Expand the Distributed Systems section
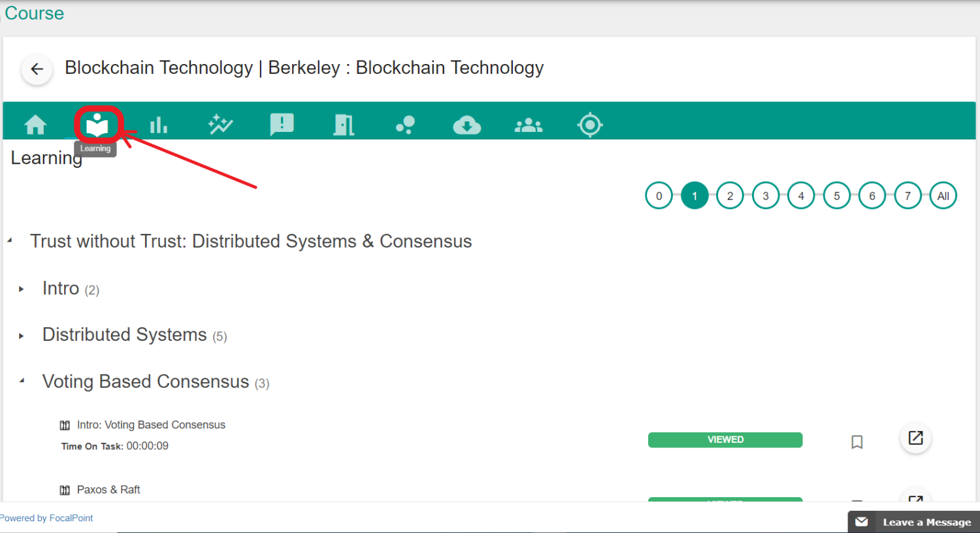 [22, 336]
